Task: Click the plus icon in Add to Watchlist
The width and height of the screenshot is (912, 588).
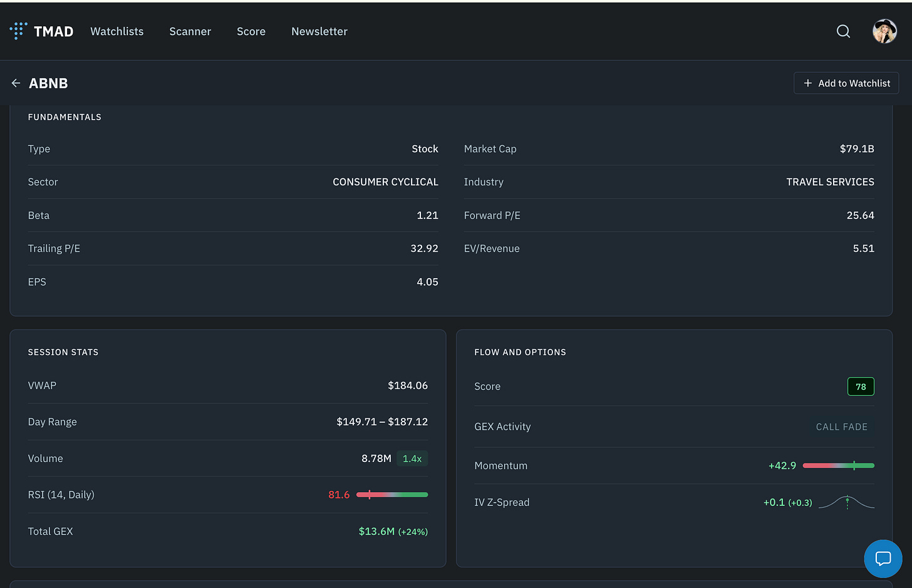Action: [x=807, y=83]
